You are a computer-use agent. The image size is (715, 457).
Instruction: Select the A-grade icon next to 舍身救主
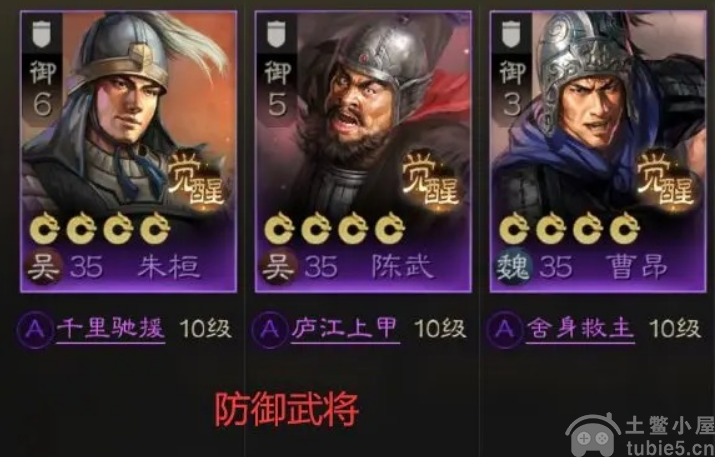pyautogui.click(x=505, y=330)
